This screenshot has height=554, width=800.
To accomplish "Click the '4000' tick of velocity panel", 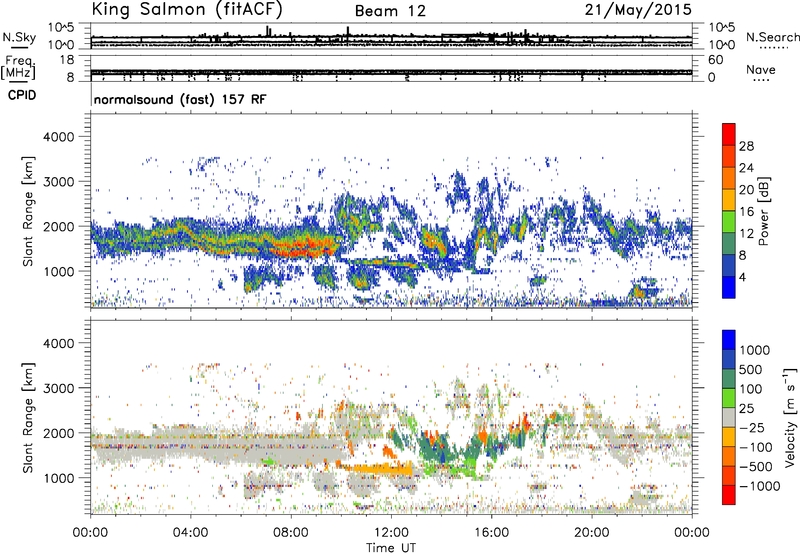I will (58, 344).
